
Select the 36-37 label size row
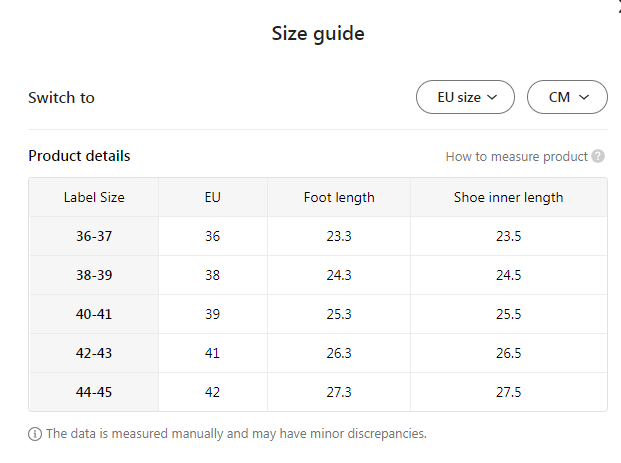[x=94, y=236]
